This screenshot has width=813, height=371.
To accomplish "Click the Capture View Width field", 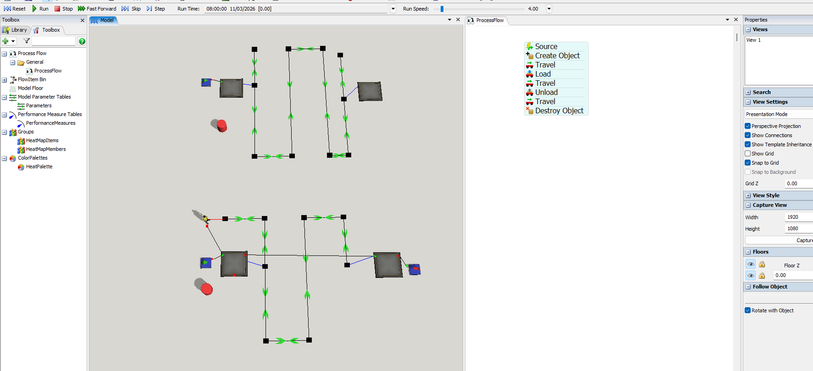I will click(798, 217).
